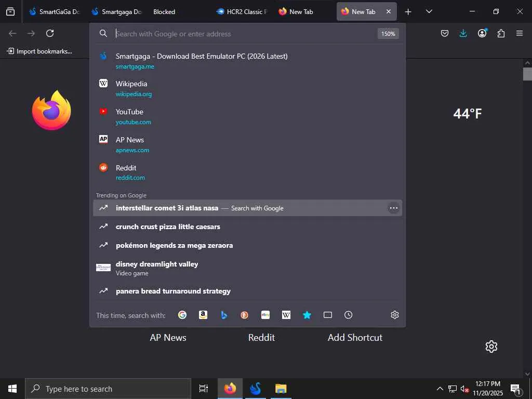Click the 44°F weather widget

[467, 114]
